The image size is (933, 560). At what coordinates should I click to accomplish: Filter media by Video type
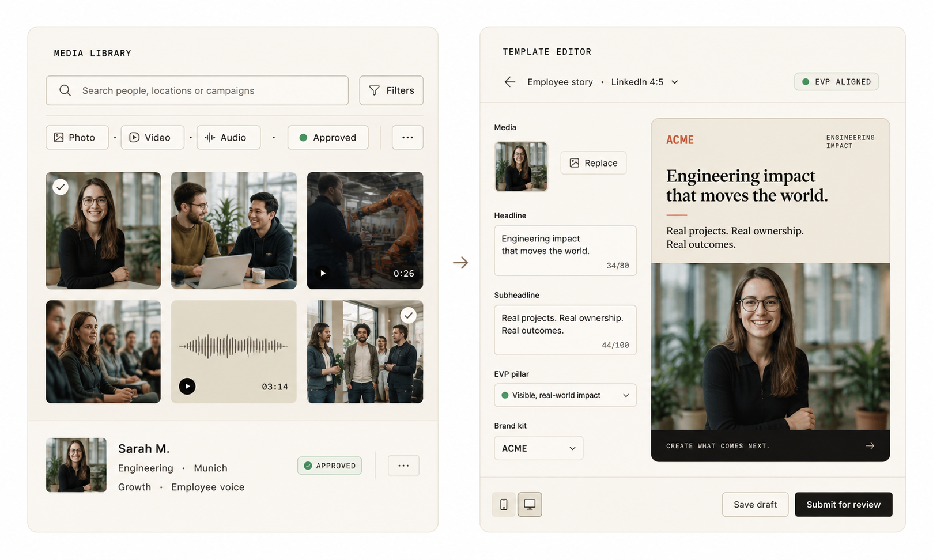click(152, 137)
